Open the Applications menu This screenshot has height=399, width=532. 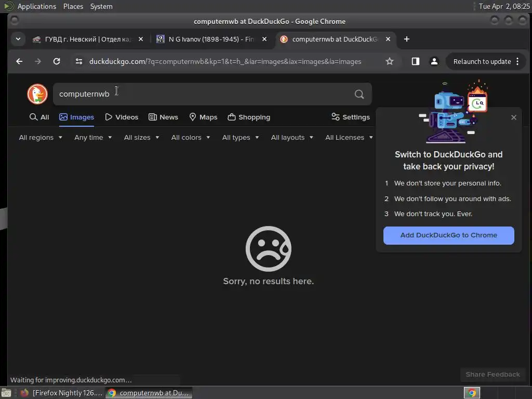point(37,6)
